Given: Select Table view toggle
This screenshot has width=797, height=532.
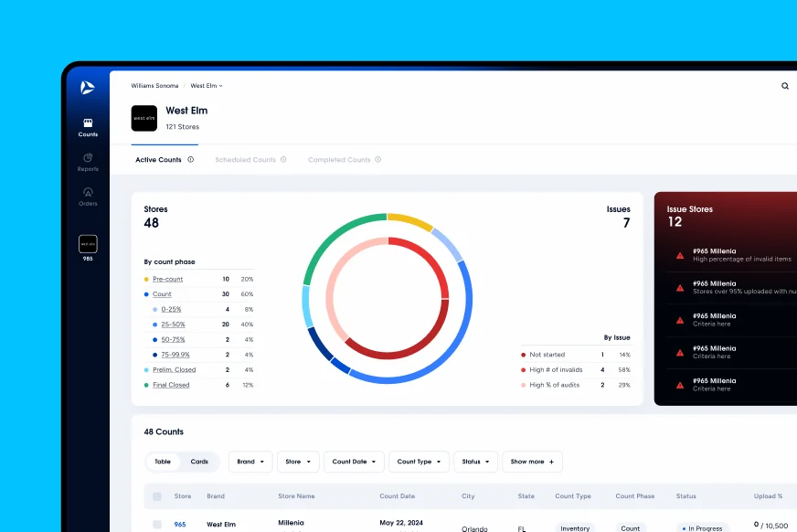Looking at the screenshot, I should (163, 462).
